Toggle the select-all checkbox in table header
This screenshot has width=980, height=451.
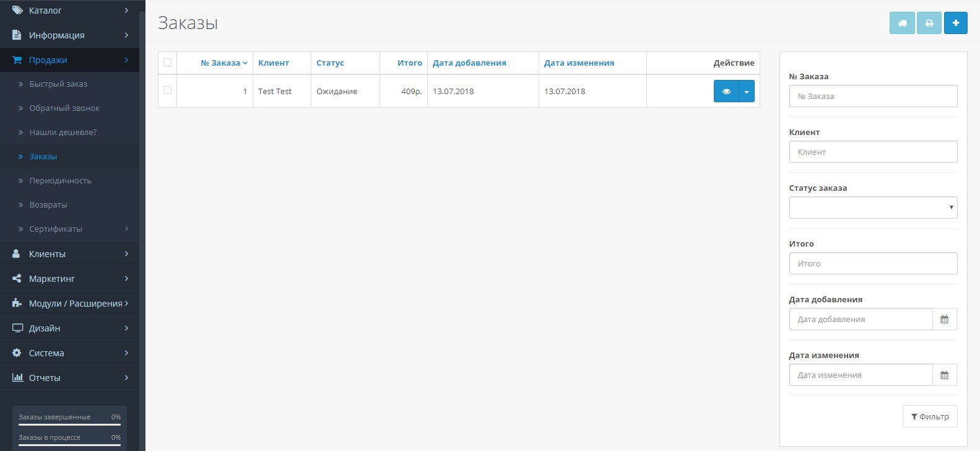(x=167, y=63)
